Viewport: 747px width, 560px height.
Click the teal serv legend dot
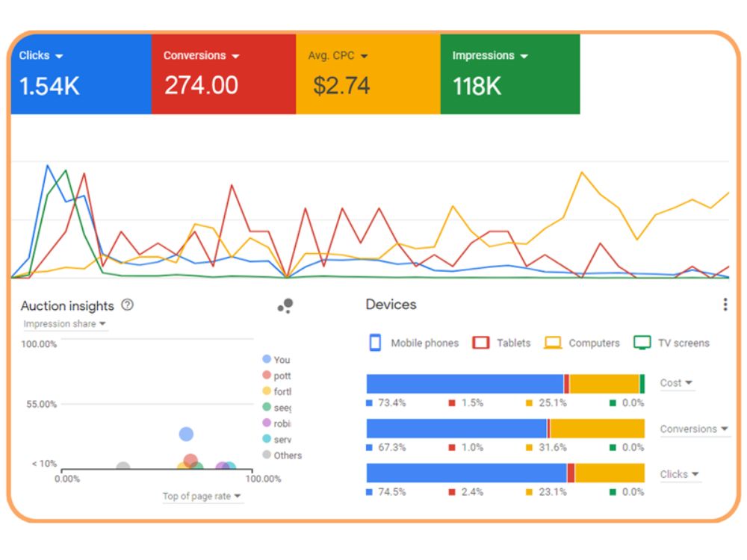[267, 438]
